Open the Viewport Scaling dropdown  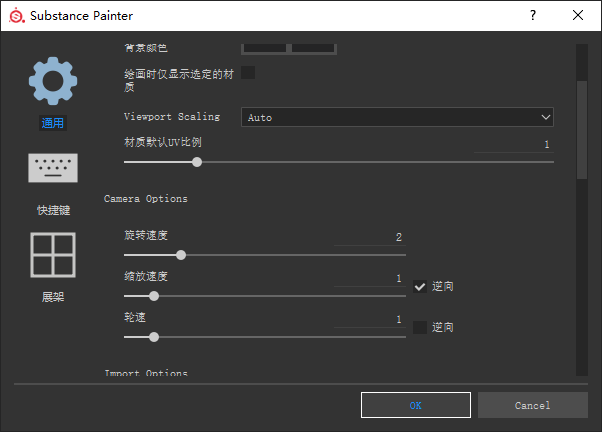397,117
